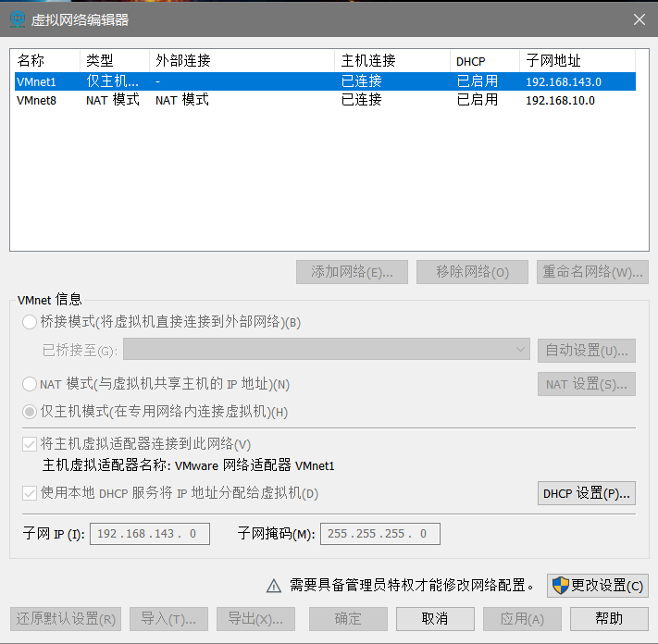Click 更改设置(C) shield button
The image size is (658, 644).
coord(598,586)
